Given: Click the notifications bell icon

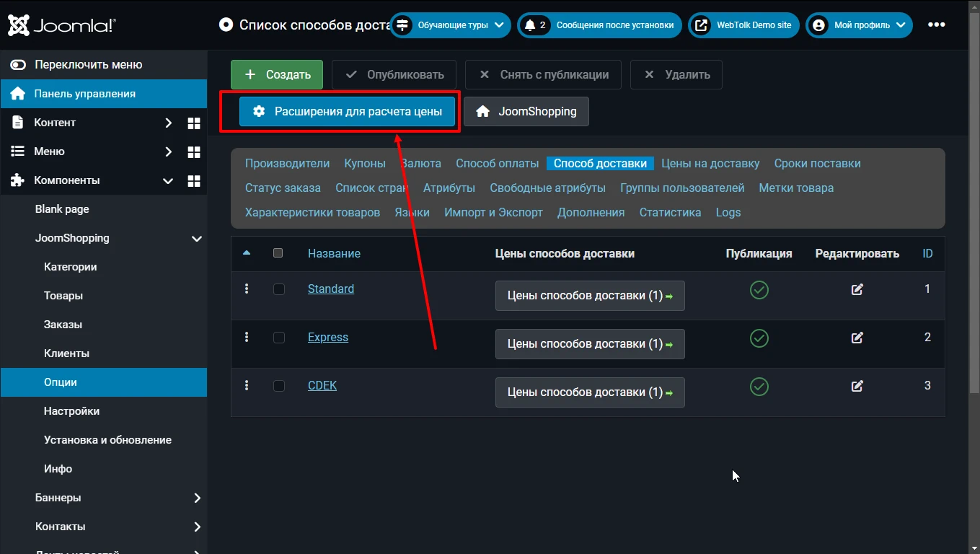Looking at the screenshot, I should click(530, 25).
